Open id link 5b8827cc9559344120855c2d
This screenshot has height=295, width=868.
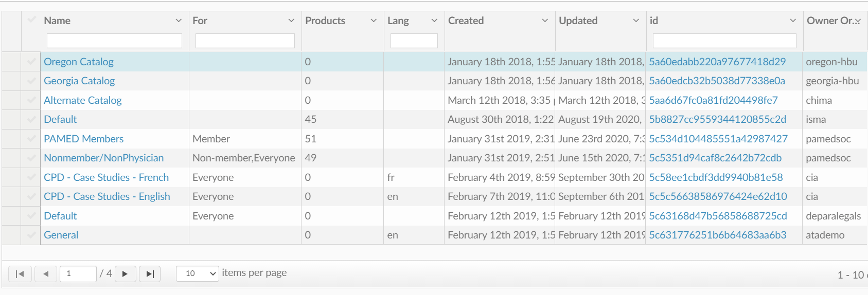(x=717, y=119)
